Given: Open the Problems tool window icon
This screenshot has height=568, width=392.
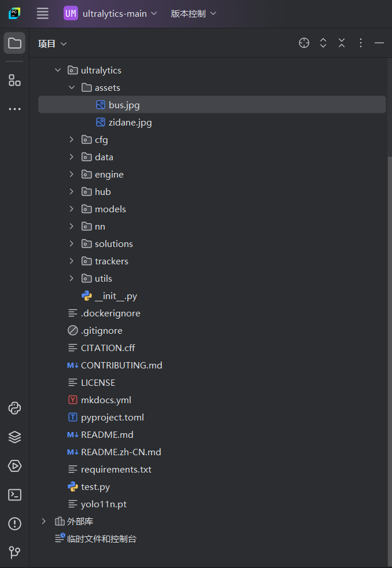Looking at the screenshot, I should click(14, 524).
